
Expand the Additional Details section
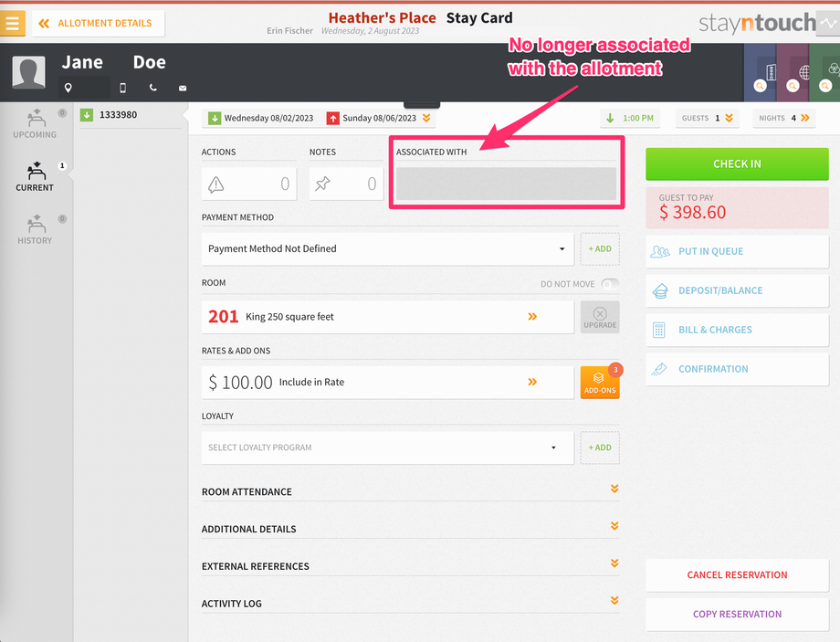click(x=410, y=529)
